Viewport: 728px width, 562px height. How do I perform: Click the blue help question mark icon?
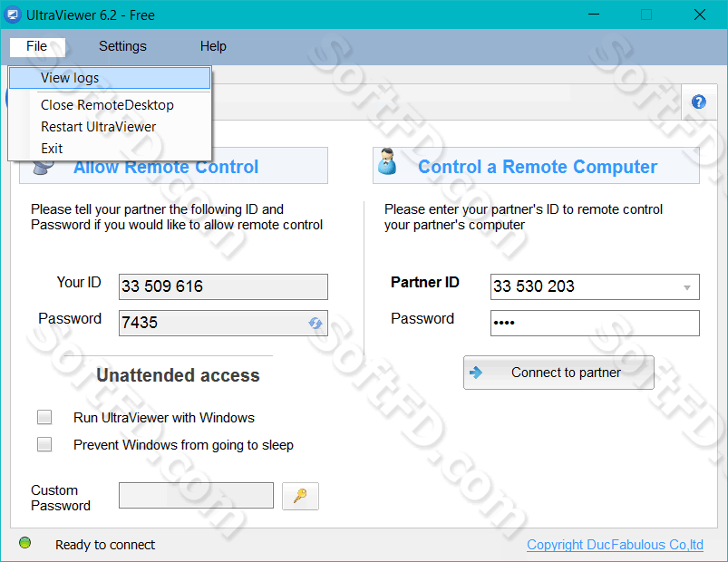click(x=698, y=102)
